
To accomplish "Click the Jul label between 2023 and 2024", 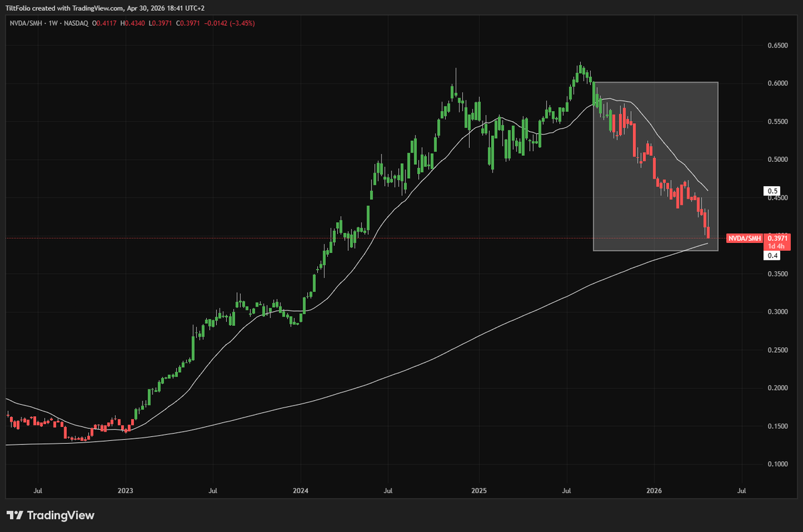I will coord(211,491).
